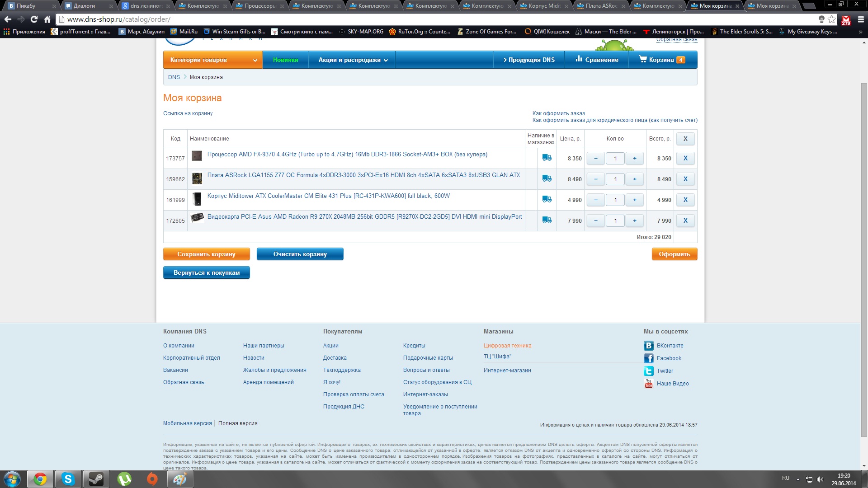868x488 pixels.
Task: Decrease quantity of CoolerMaster case with minus
Action: point(595,200)
